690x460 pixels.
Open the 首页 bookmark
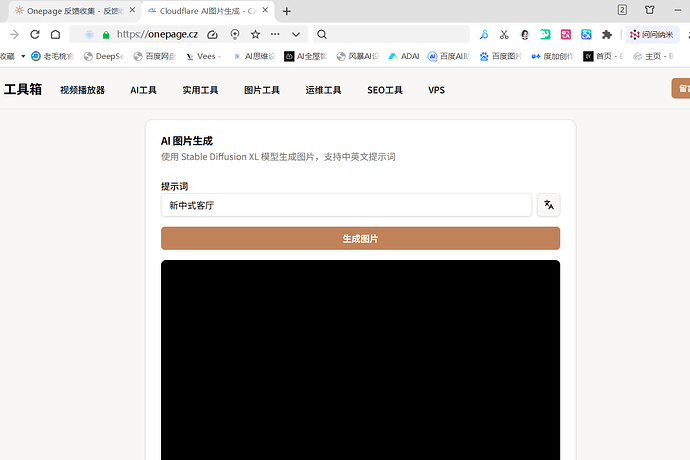tap(603, 56)
